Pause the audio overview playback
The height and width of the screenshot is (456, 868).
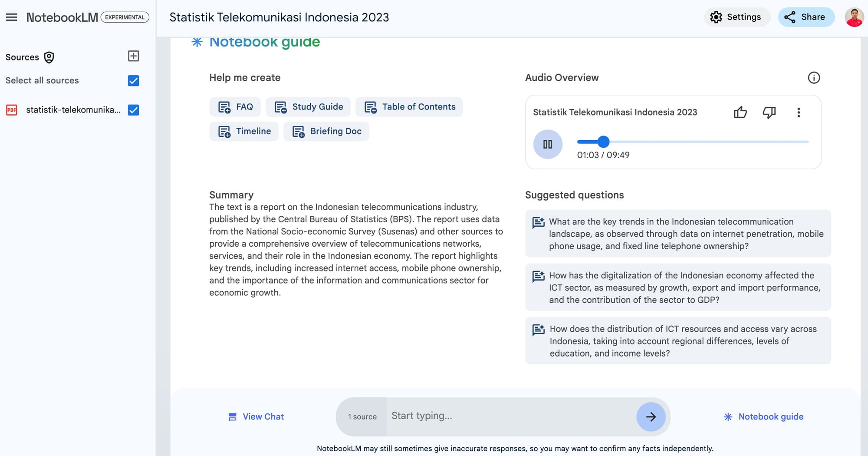pyautogui.click(x=548, y=144)
